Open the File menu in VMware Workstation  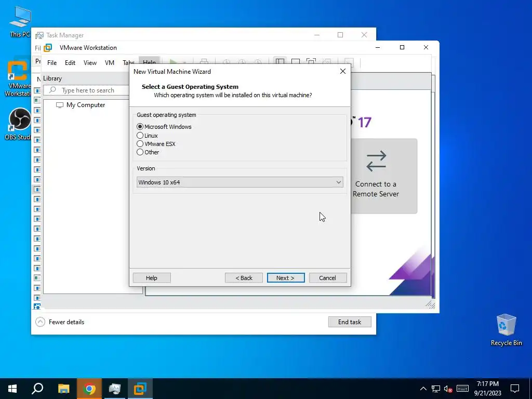pyautogui.click(x=52, y=63)
